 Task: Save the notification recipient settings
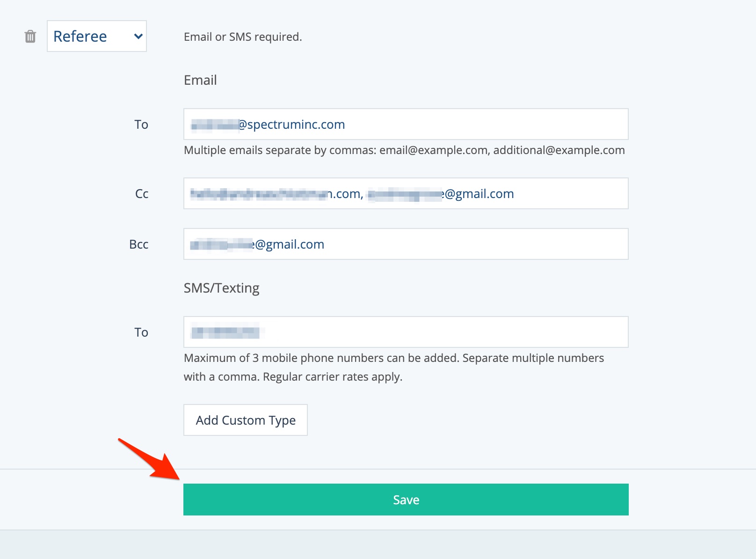coord(406,500)
